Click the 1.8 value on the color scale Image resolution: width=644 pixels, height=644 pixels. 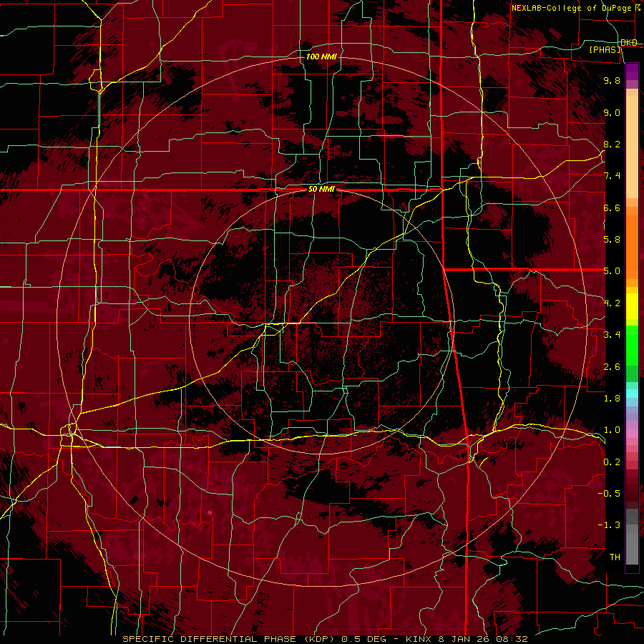tap(612, 399)
